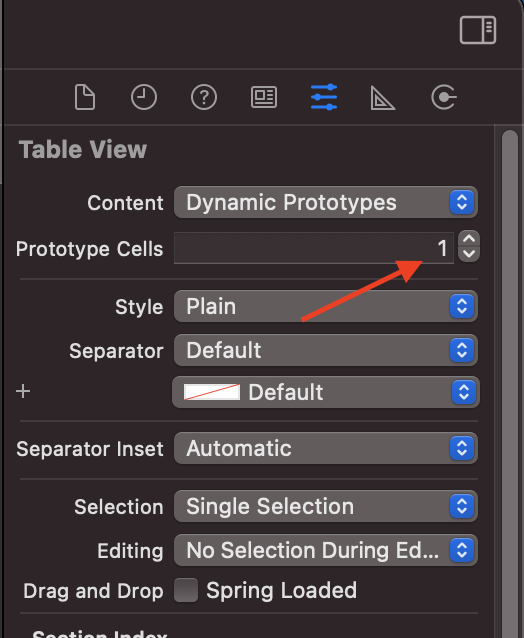Increase Prototype Cells with stepper up arrow
524x638 pixels.
pyautogui.click(x=469, y=239)
